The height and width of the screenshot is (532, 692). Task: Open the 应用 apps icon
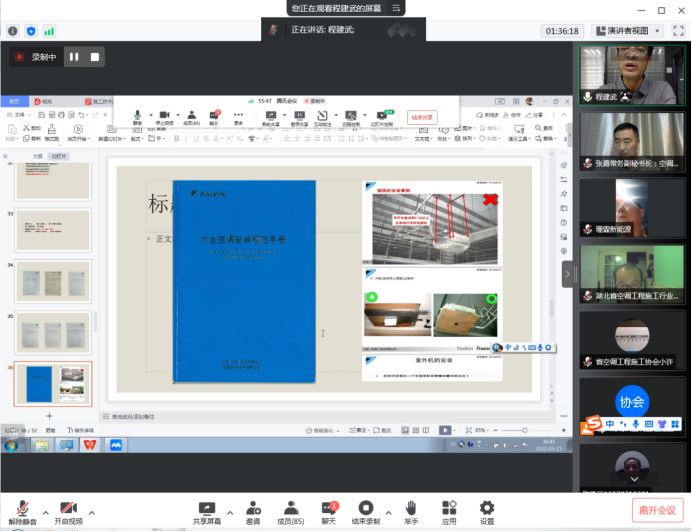click(x=449, y=512)
